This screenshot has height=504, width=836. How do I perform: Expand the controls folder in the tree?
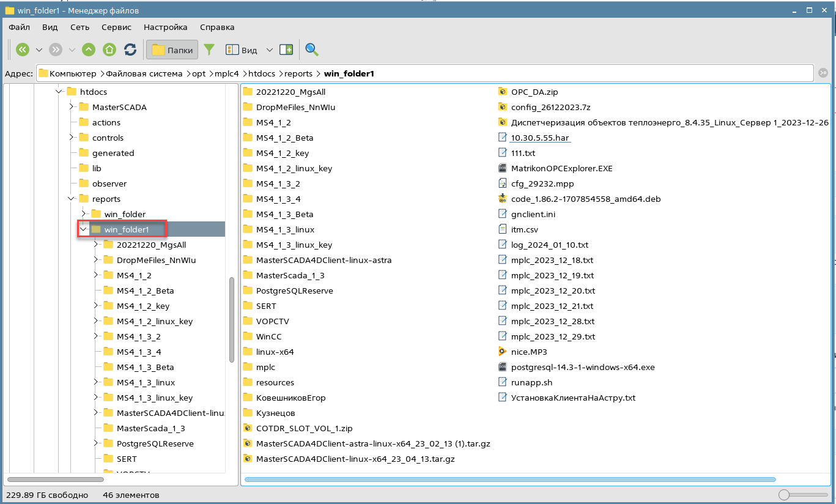coord(72,138)
